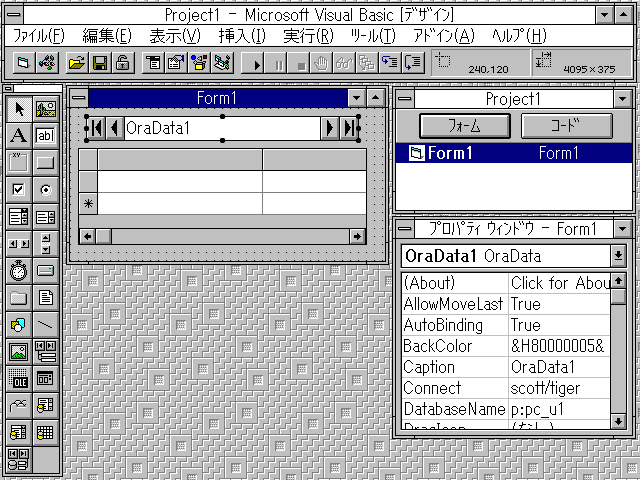The image size is (640, 480).
Task: Select the BackColor property value &H80000005&
Action: pos(559,346)
